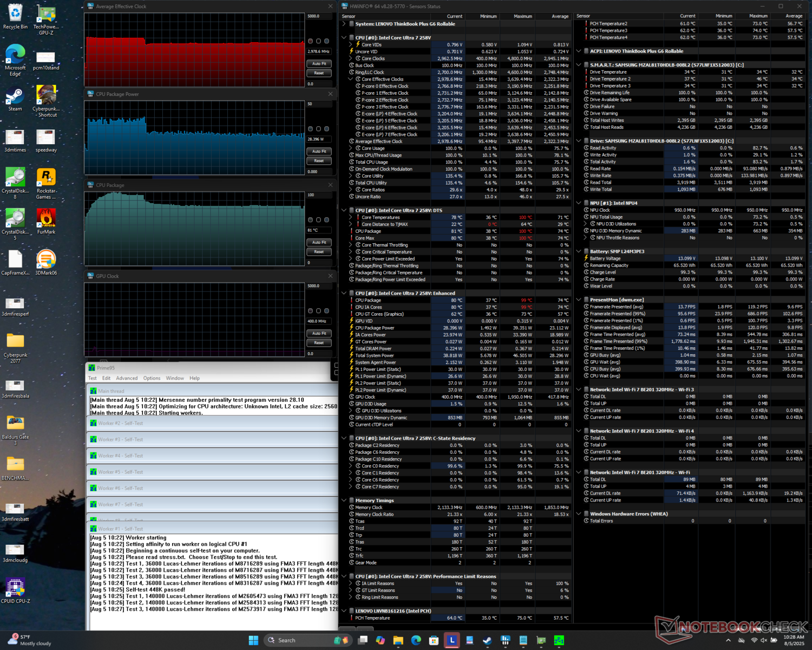
Task: Launch TechPowerUp GPU-Z from the desktop
Action: pos(46,19)
